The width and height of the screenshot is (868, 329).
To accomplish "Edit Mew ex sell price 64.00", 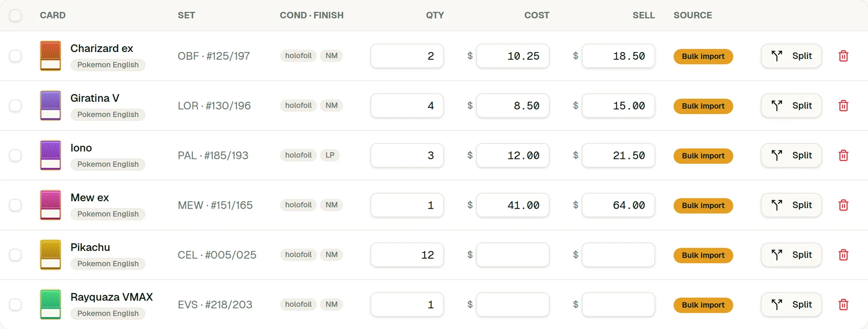I will click(x=618, y=205).
